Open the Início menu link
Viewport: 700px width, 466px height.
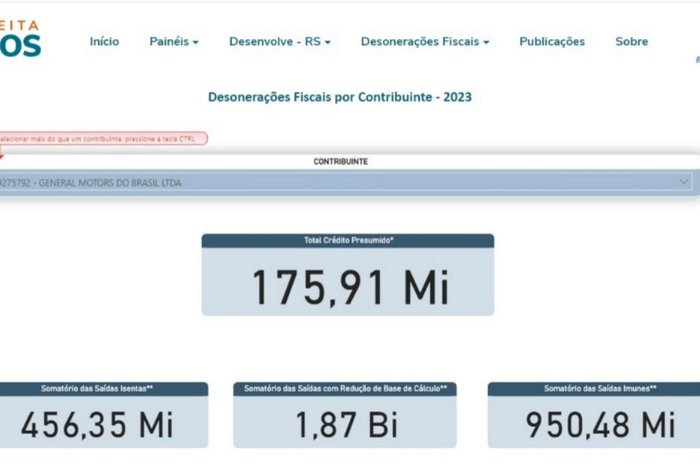(104, 42)
